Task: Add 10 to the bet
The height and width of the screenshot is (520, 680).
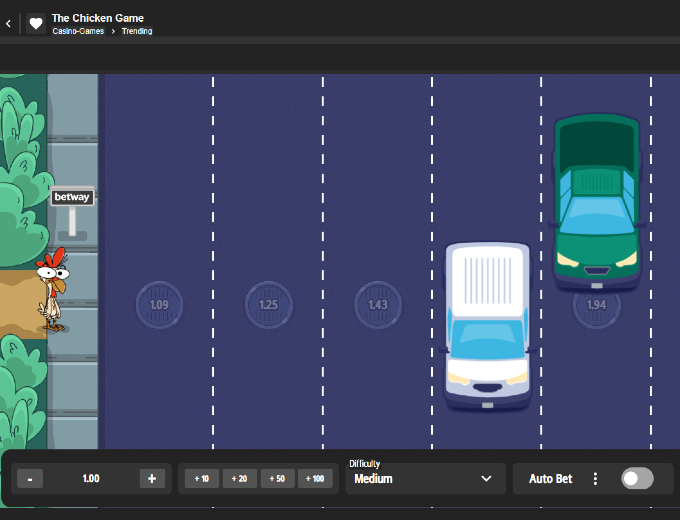Action: tap(201, 479)
